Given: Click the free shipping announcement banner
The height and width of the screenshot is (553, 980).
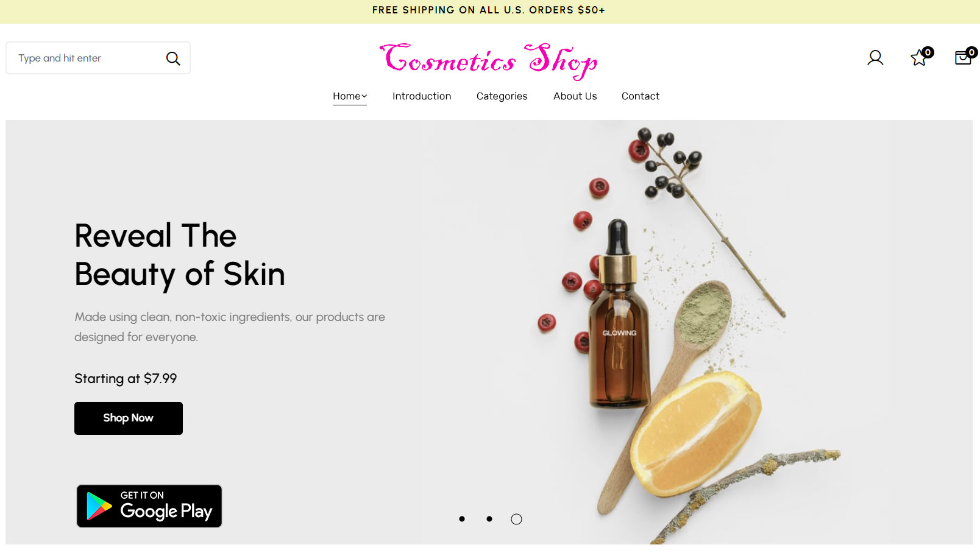Looking at the screenshot, I should 489,10.
